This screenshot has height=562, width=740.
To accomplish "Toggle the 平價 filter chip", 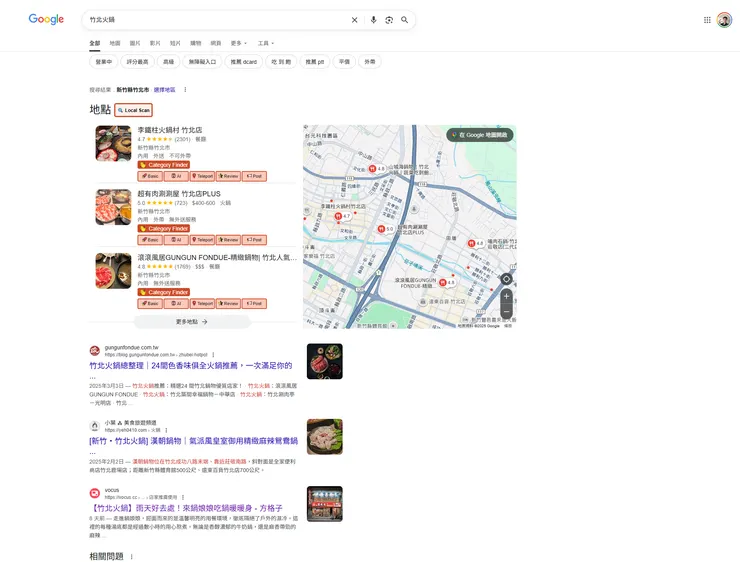I will pyautogui.click(x=344, y=62).
